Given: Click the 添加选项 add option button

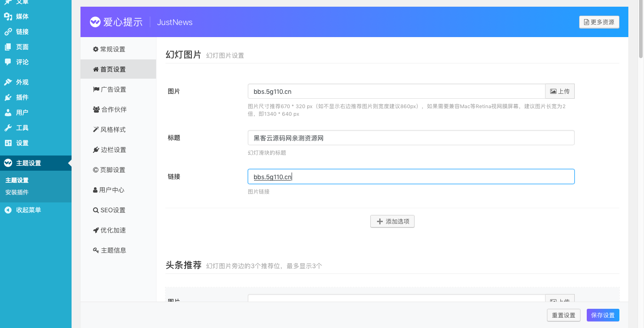Looking at the screenshot, I should [392, 221].
